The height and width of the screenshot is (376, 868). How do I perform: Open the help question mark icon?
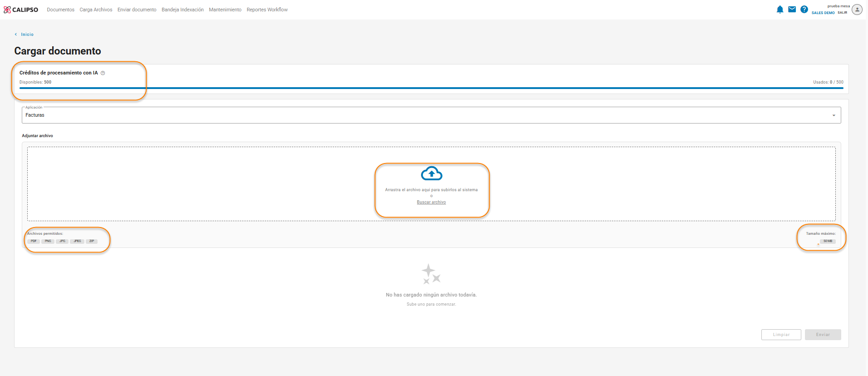coord(804,9)
